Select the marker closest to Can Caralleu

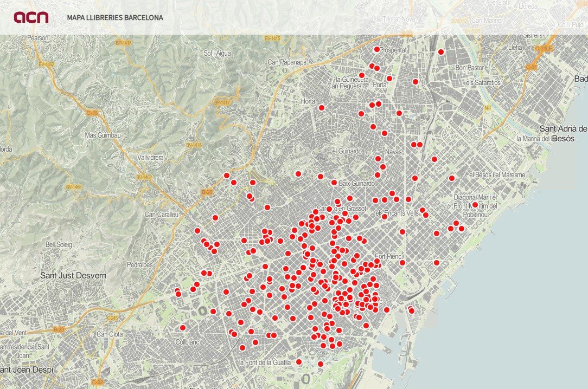tap(215, 217)
